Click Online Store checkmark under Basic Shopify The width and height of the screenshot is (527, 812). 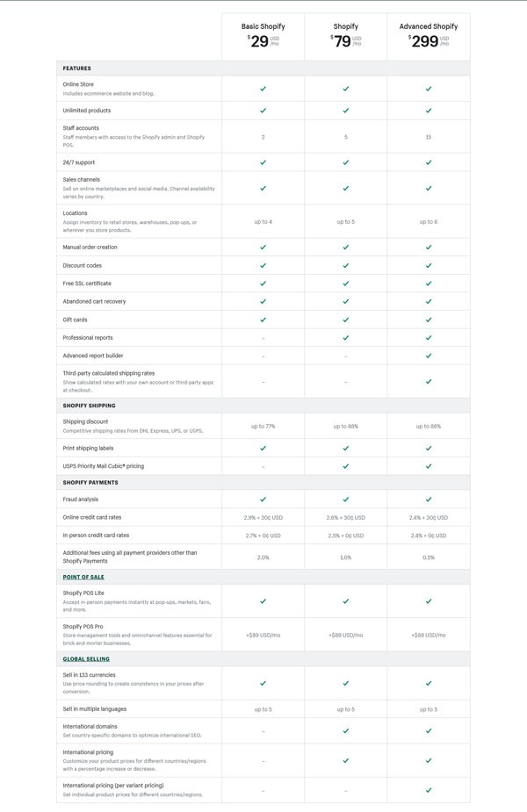[263, 89]
